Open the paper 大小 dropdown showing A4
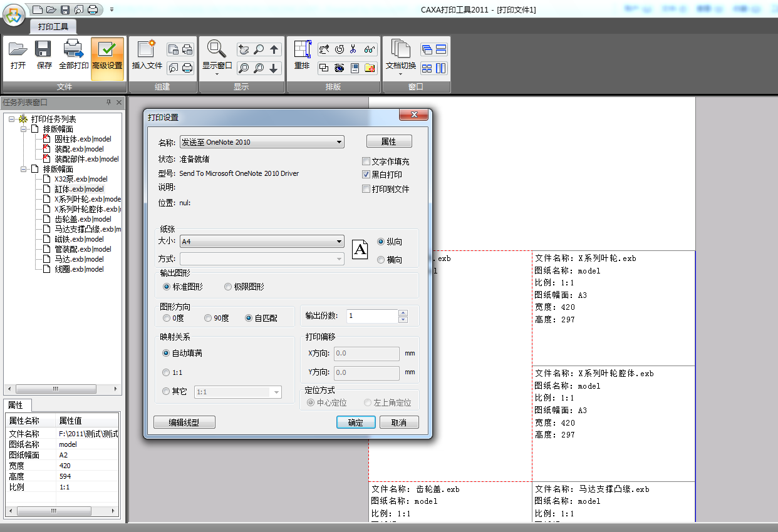Screen dimensions: 778x532 (x=262, y=241)
